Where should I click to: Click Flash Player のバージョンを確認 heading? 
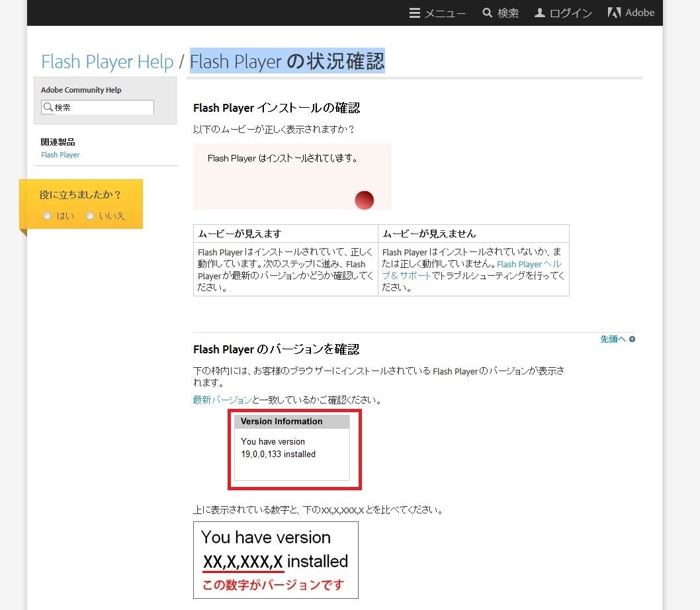[276, 349]
